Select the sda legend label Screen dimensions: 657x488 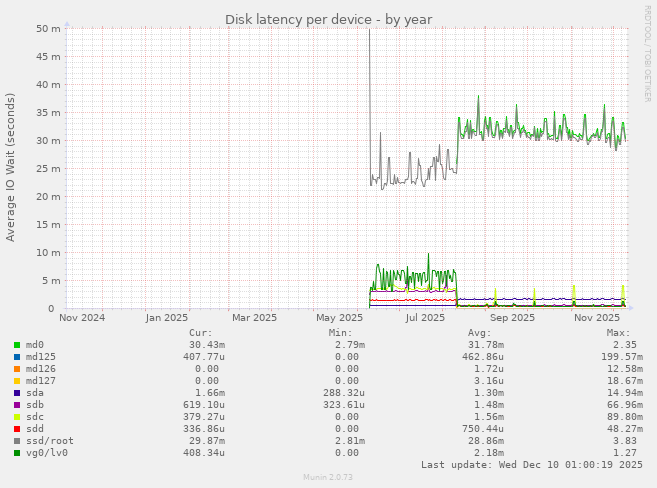tap(35, 393)
